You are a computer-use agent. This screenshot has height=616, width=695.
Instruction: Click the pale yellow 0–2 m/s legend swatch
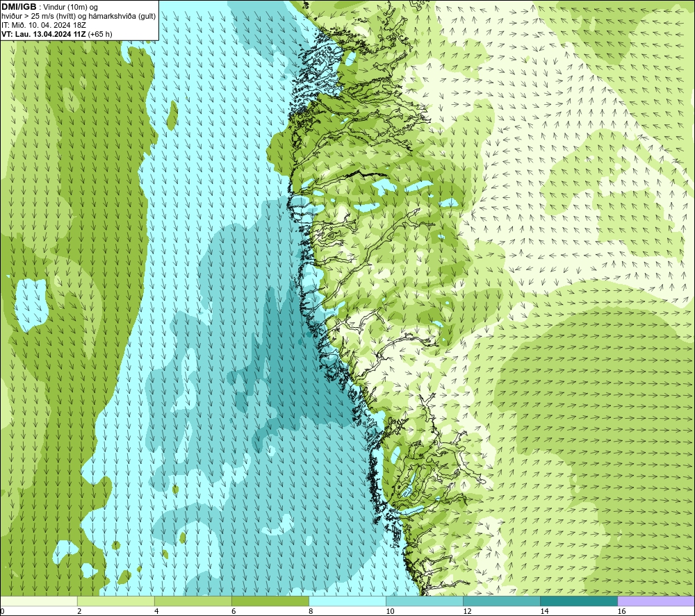coord(39,601)
